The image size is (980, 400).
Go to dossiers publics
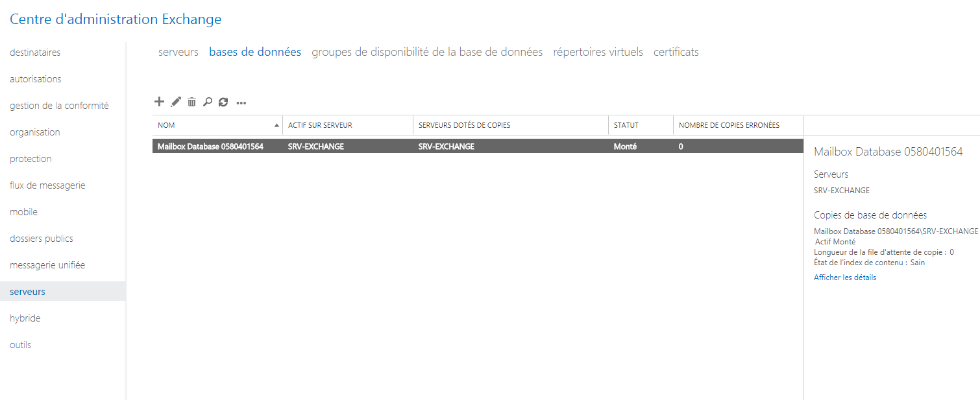tap(42, 239)
